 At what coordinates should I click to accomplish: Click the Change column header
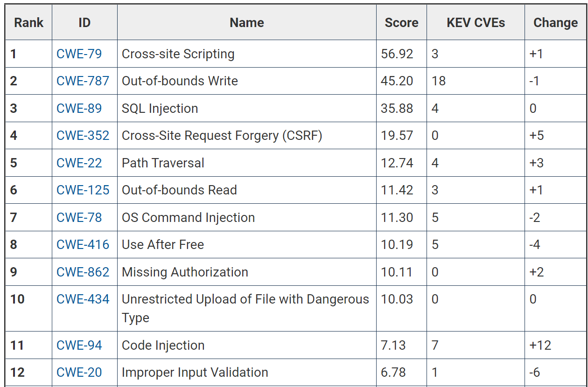tap(555, 23)
